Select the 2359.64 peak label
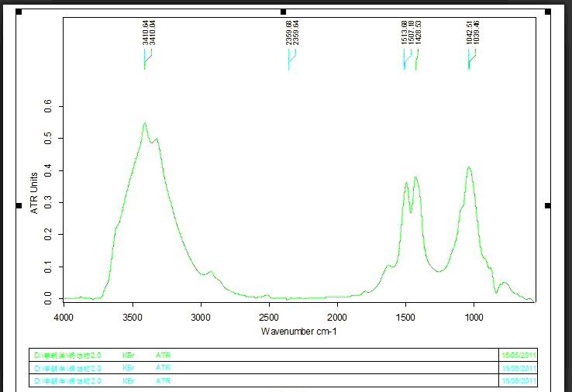This screenshot has width=572, height=392. click(x=296, y=33)
